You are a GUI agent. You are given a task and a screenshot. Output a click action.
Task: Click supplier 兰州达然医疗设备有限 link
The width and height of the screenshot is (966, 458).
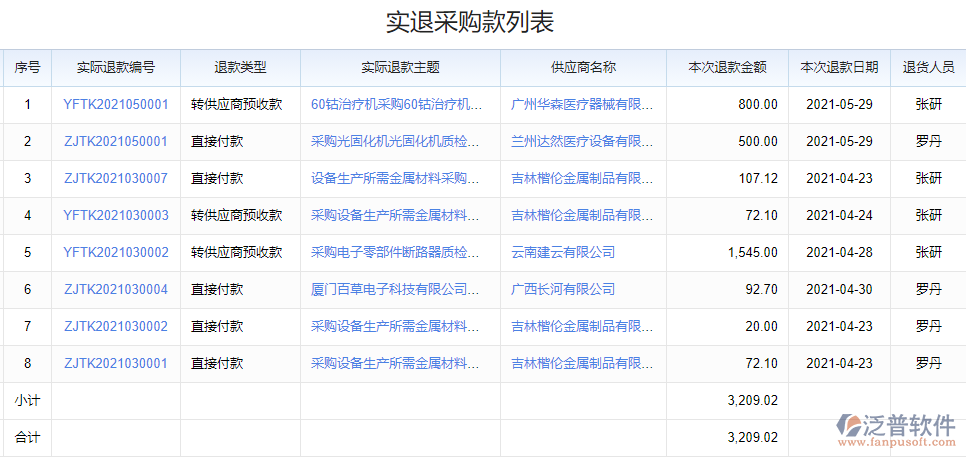(x=582, y=141)
